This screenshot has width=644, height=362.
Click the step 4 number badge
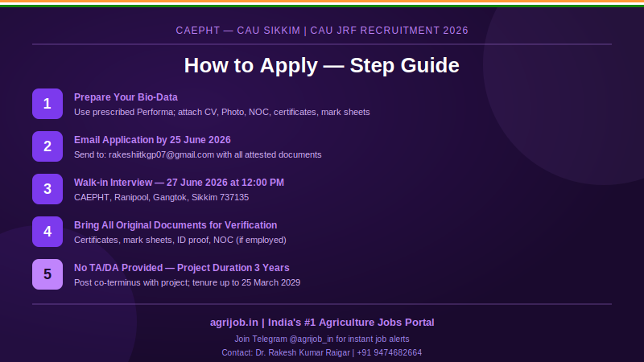click(x=47, y=232)
